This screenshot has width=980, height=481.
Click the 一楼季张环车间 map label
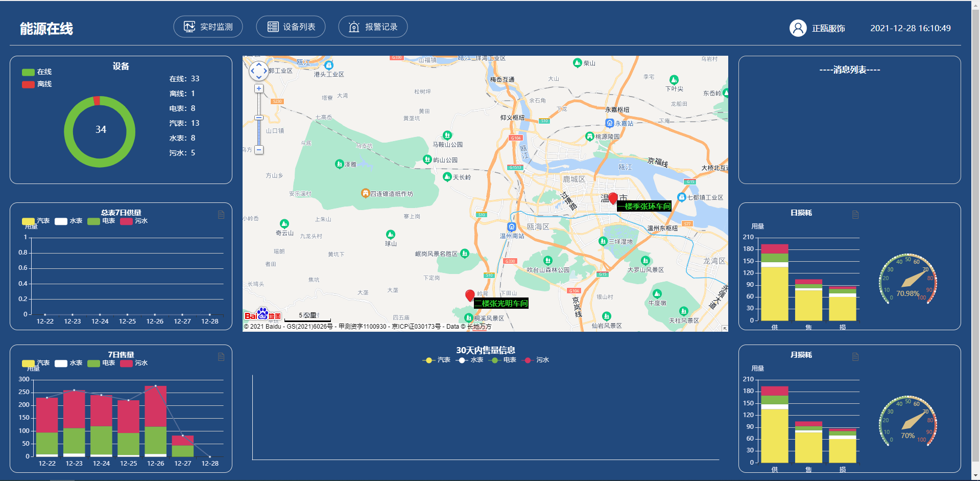coord(644,206)
